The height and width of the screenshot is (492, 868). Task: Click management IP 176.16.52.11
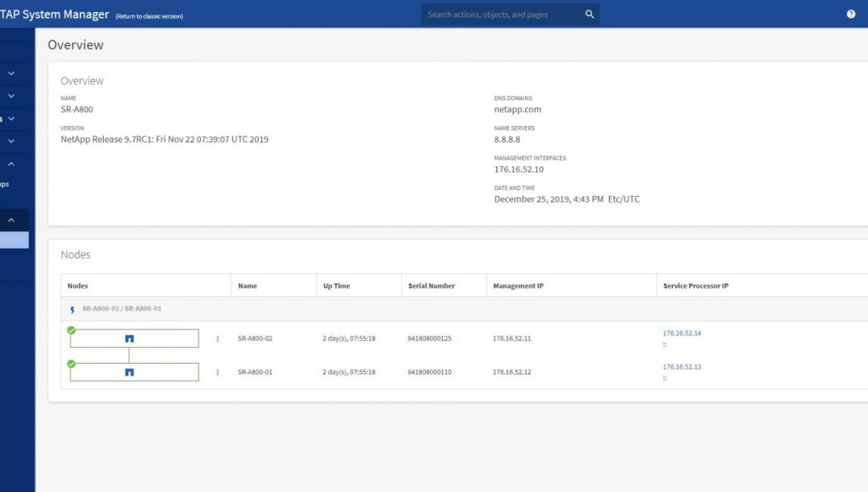[x=512, y=338]
